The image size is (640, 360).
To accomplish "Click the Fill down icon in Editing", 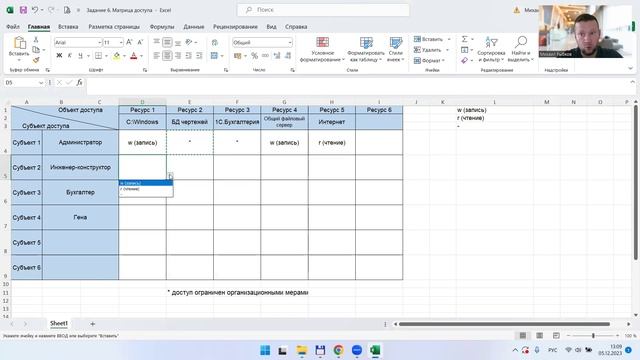I will tap(464, 50).
